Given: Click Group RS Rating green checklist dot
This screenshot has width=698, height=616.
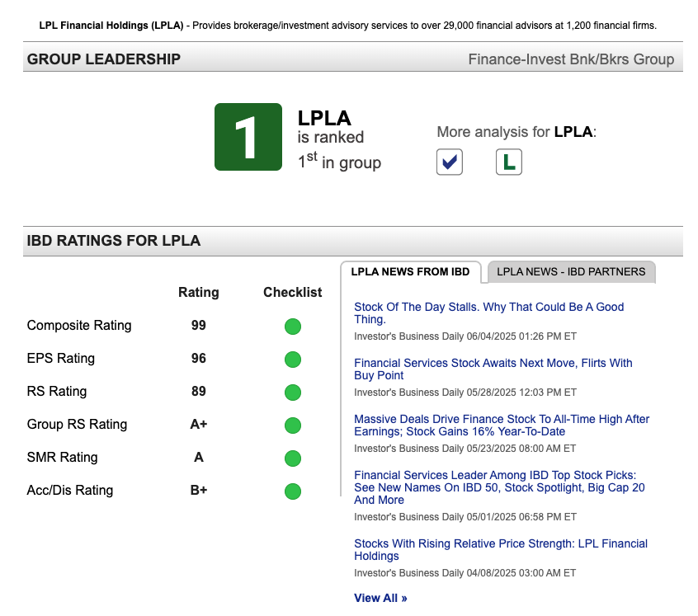Looking at the screenshot, I should [x=292, y=426].
